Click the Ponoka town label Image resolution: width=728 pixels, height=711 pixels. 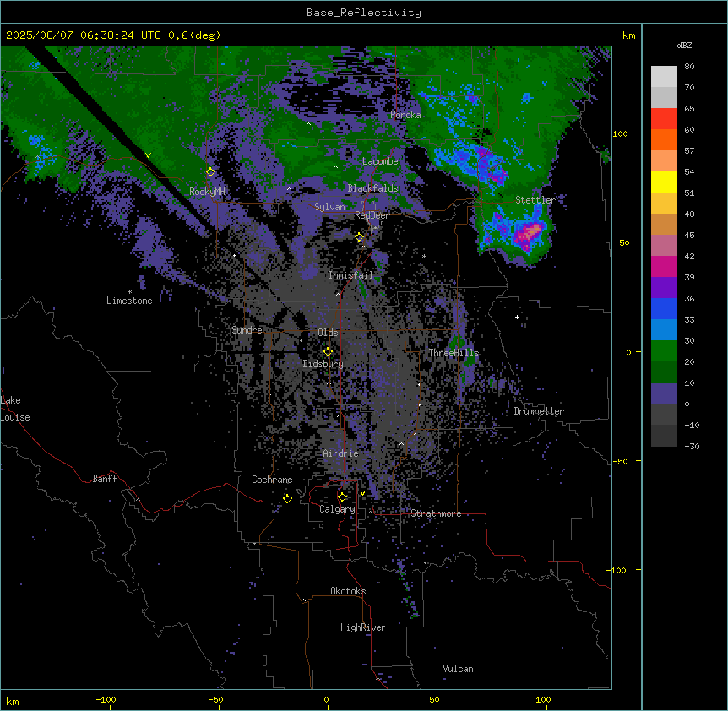(x=405, y=115)
